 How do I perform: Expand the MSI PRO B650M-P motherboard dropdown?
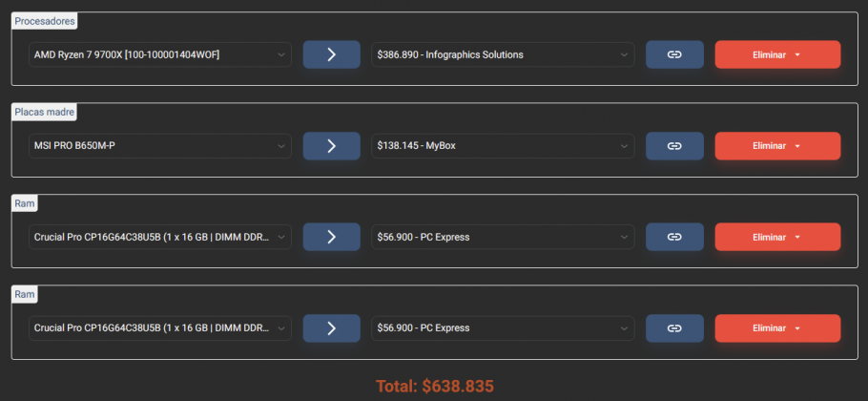coord(160,146)
